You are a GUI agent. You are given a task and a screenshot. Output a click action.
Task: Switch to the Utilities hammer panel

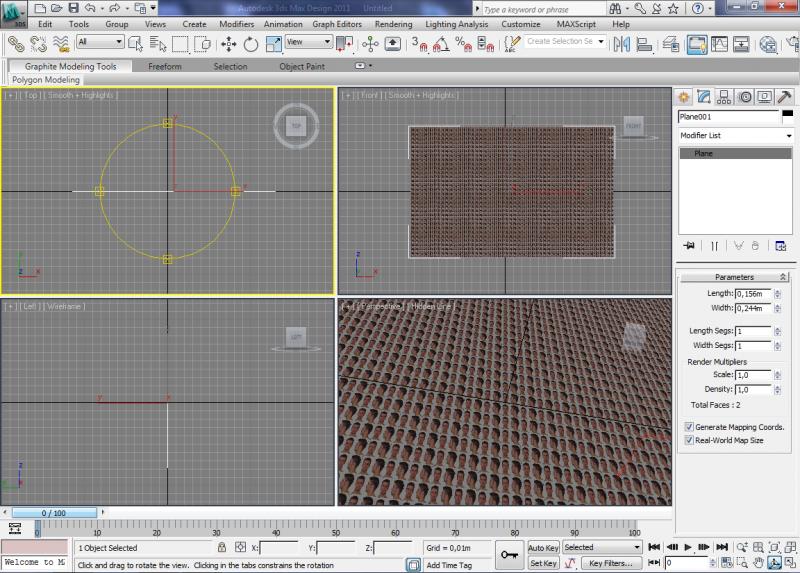785,97
